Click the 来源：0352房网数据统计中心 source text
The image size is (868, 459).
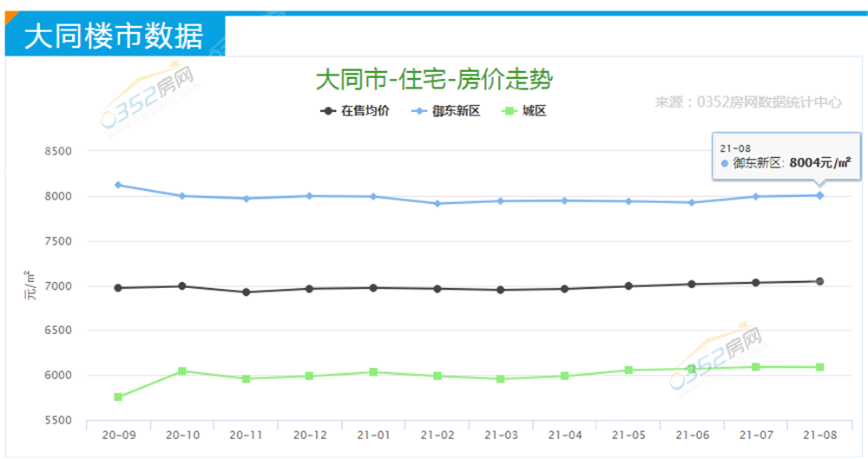tap(748, 102)
